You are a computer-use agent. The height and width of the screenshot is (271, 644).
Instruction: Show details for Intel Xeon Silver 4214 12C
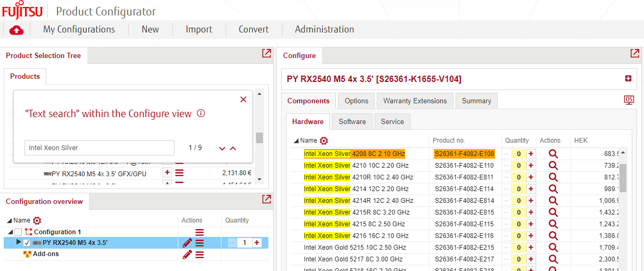[x=553, y=189]
